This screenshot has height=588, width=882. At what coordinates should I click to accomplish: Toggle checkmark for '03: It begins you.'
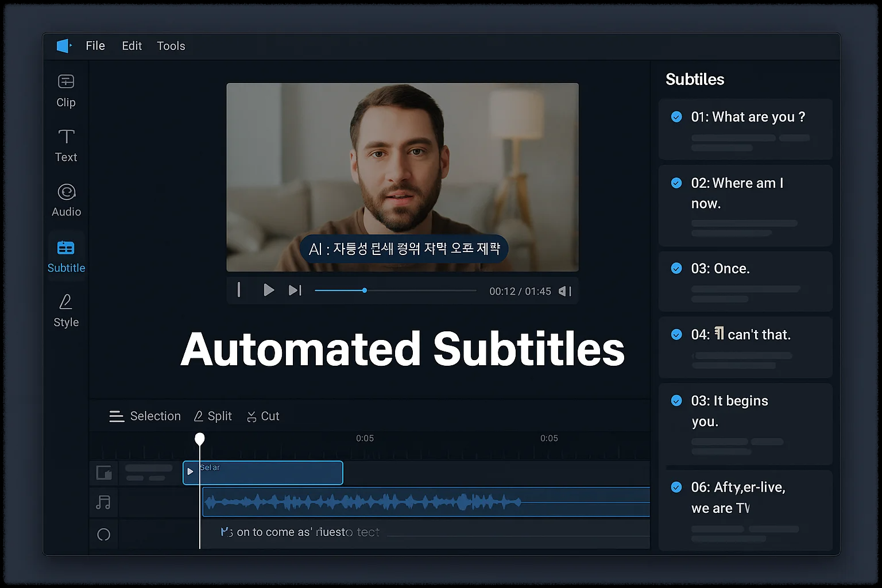tap(676, 401)
